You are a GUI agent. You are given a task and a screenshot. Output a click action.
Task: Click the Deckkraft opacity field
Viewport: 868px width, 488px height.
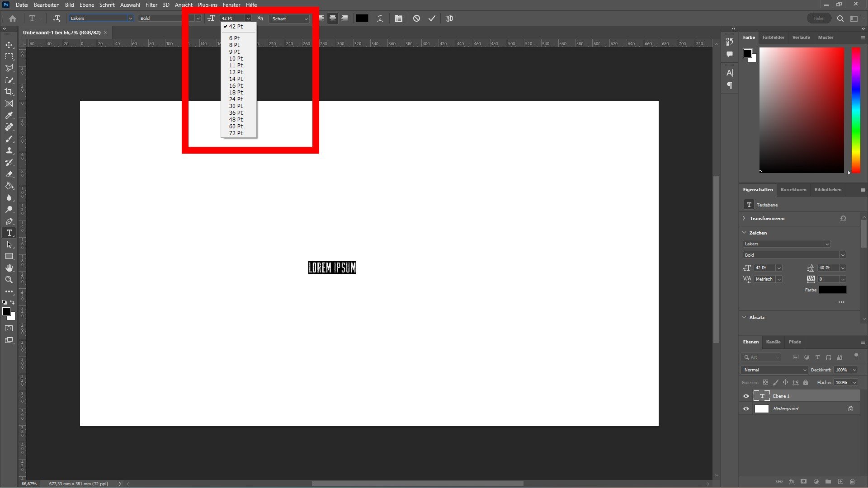tap(841, 370)
